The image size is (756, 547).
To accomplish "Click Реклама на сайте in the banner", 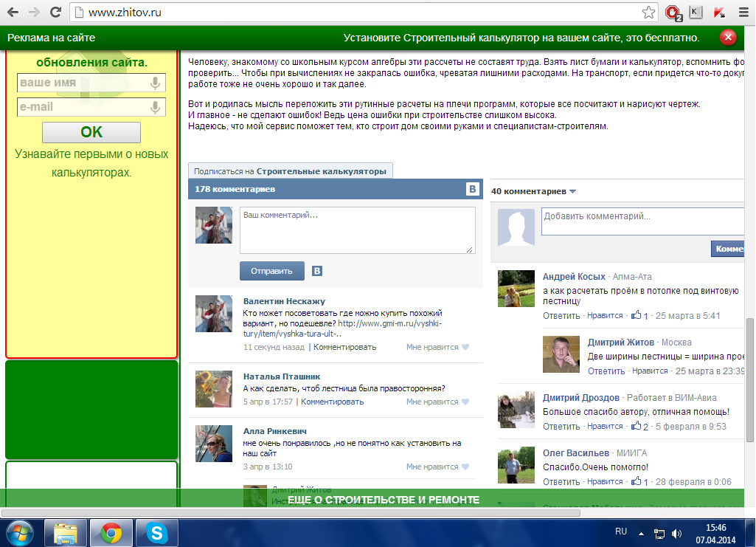I will click(x=51, y=38).
